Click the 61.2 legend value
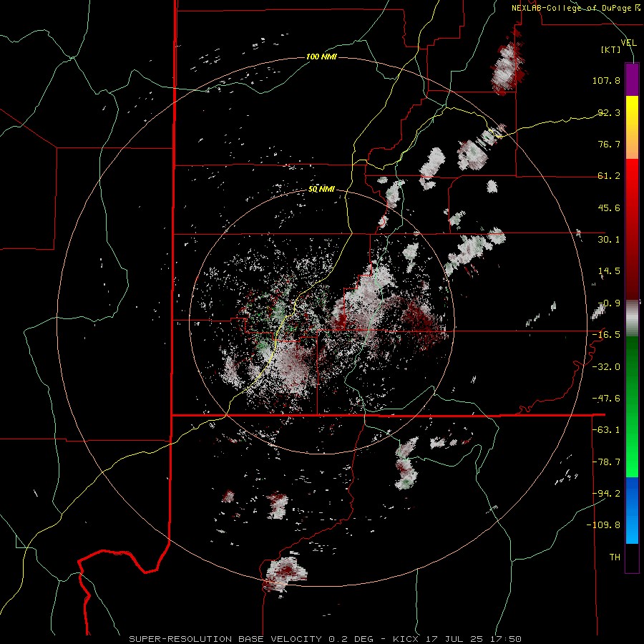Viewport: 644px width, 644px height. [609, 176]
